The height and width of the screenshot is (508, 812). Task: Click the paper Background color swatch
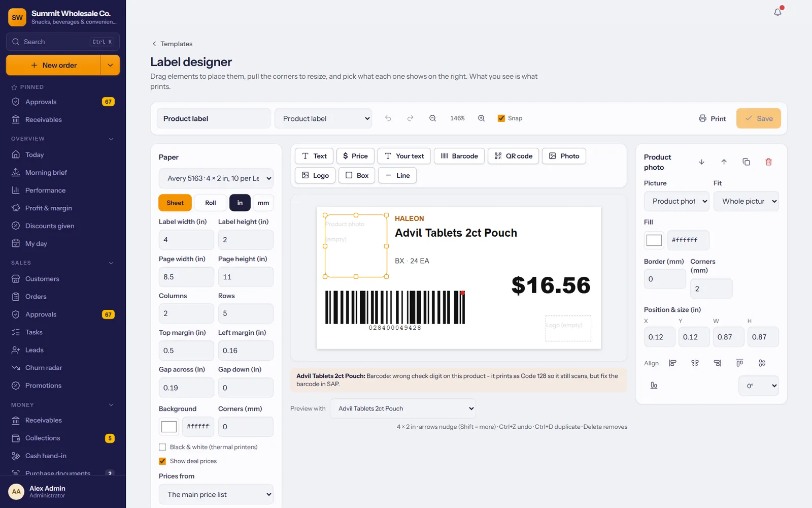169,427
